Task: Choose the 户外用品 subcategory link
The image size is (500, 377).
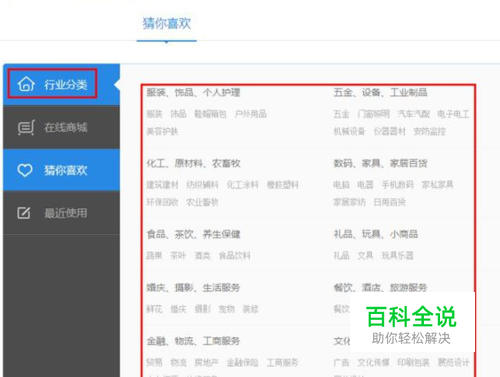Action: point(251,114)
